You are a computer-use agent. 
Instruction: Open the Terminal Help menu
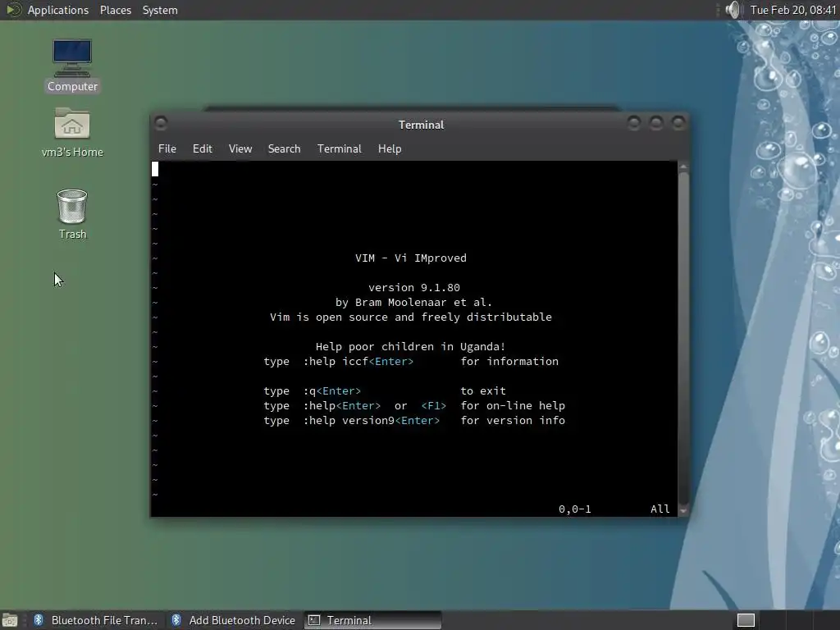(x=390, y=149)
